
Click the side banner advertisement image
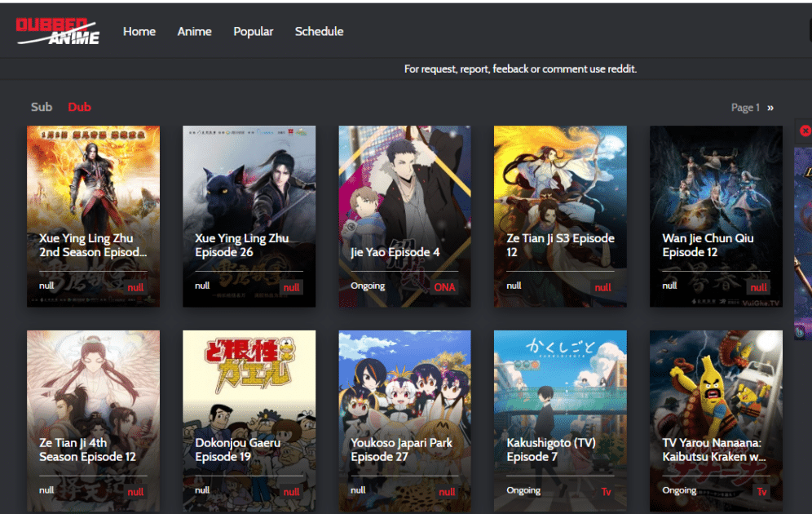click(803, 243)
